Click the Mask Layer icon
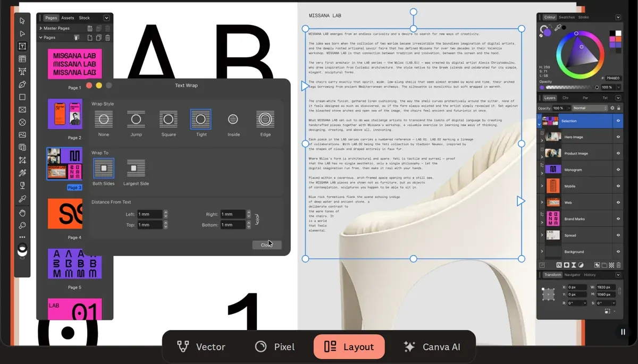The height and width of the screenshot is (364, 638). (x=566, y=265)
